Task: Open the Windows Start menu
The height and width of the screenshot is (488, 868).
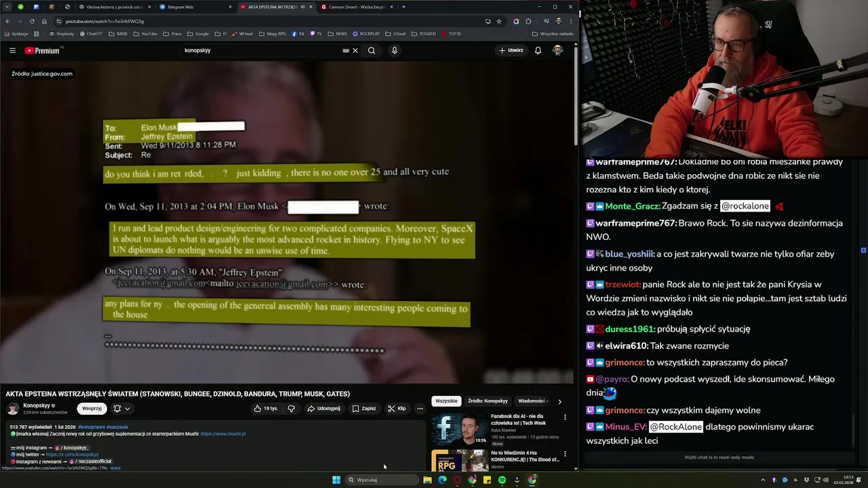Action: (x=336, y=480)
